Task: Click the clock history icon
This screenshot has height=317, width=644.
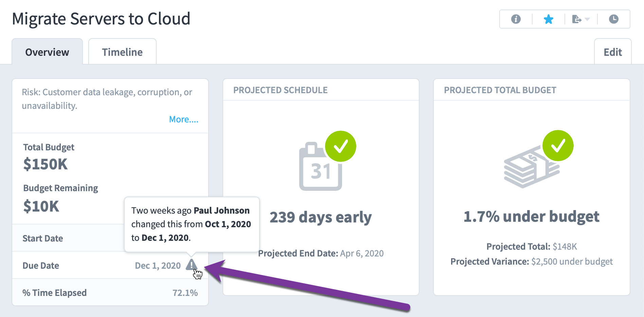Action: click(x=613, y=19)
